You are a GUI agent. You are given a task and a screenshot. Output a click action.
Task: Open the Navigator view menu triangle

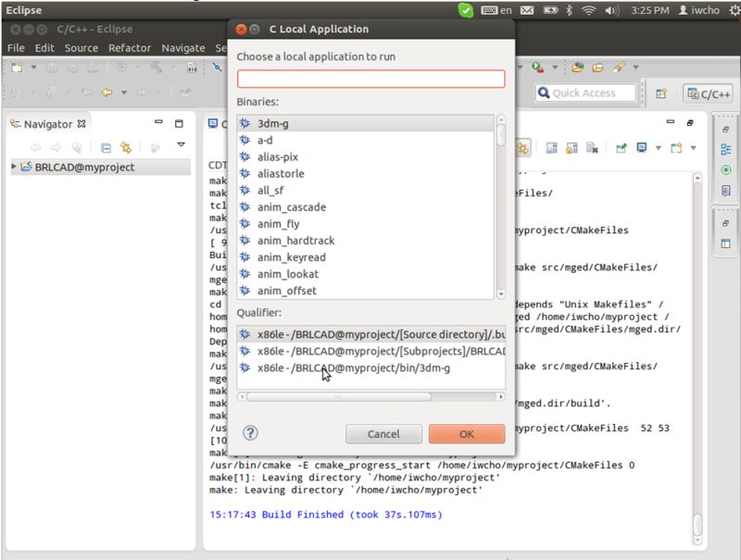tap(181, 145)
